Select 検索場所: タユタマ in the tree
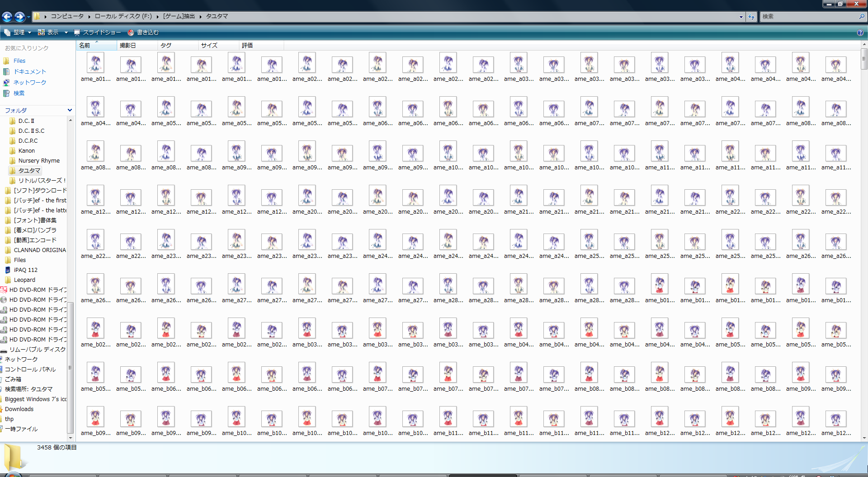Screen dimensions: 868x477 click(28, 389)
